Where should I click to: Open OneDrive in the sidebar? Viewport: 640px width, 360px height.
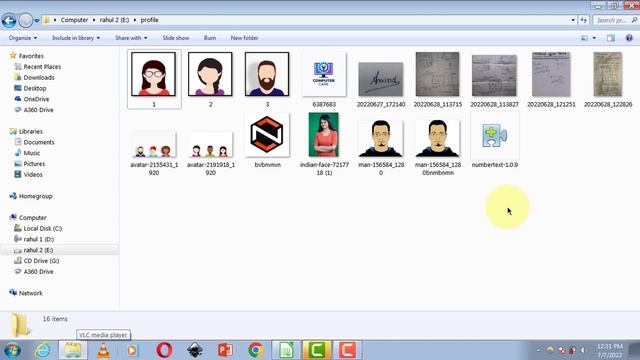tap(36, 99)
